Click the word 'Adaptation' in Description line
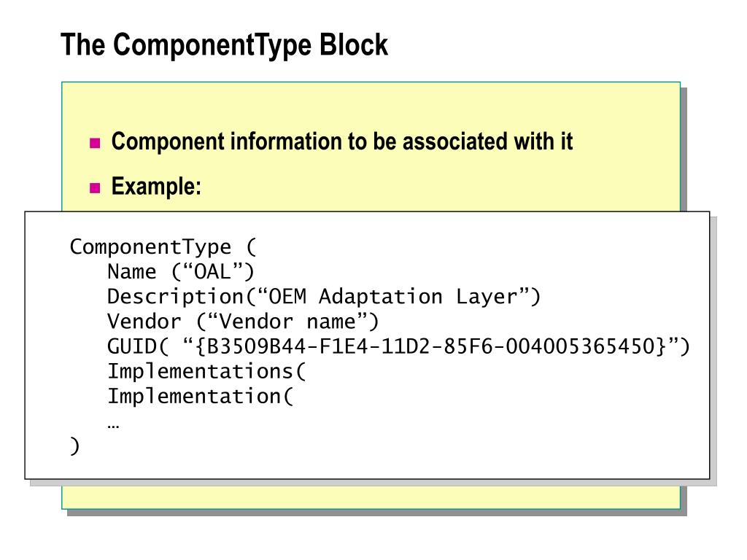 381,297
